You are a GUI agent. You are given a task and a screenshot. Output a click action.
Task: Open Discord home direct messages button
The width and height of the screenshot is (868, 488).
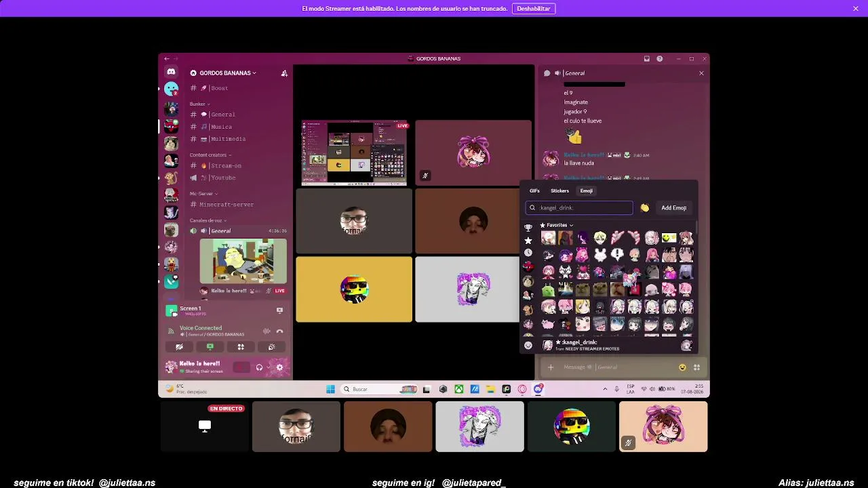(x=171, y=72)
